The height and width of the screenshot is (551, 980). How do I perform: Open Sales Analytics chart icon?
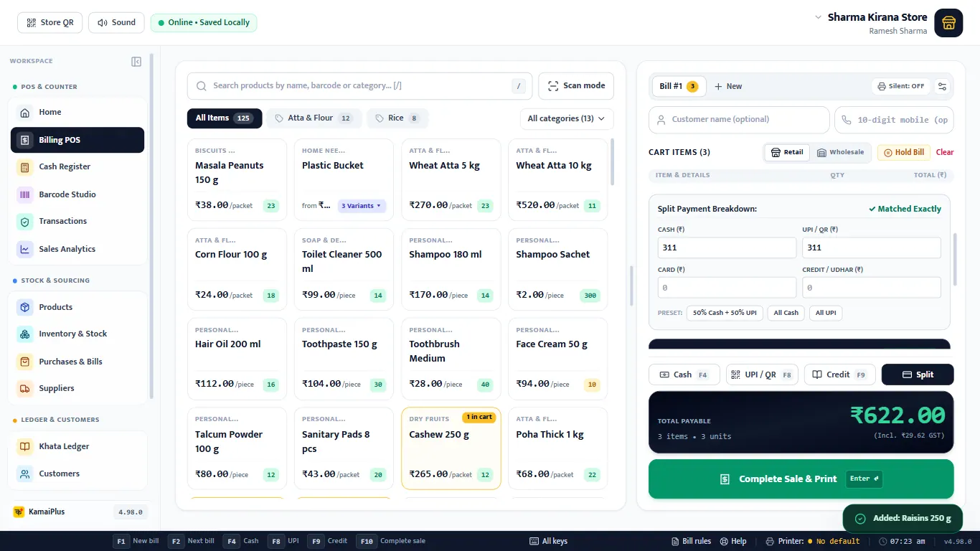25,250
